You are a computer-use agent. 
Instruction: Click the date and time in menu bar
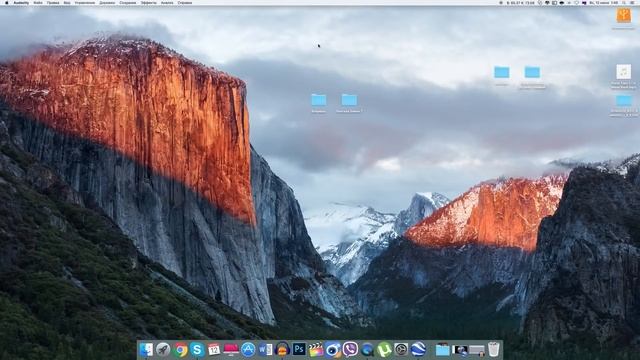tap(603, 3)
